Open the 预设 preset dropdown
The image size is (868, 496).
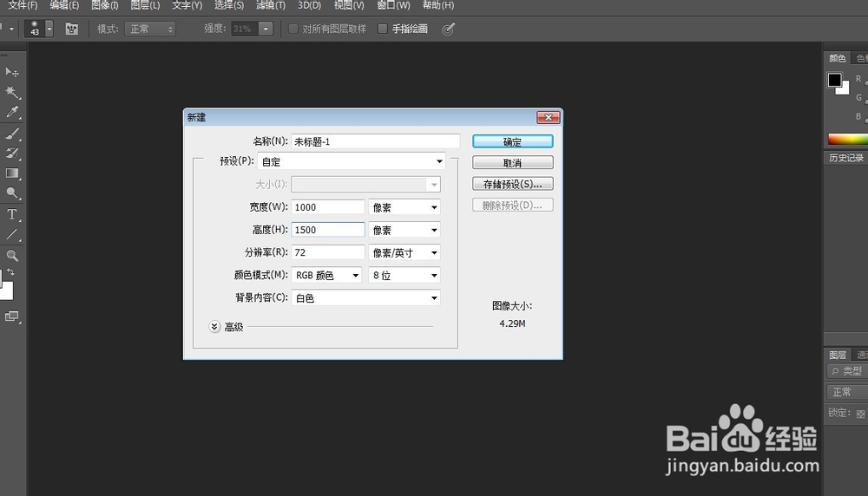pos(352,161)
